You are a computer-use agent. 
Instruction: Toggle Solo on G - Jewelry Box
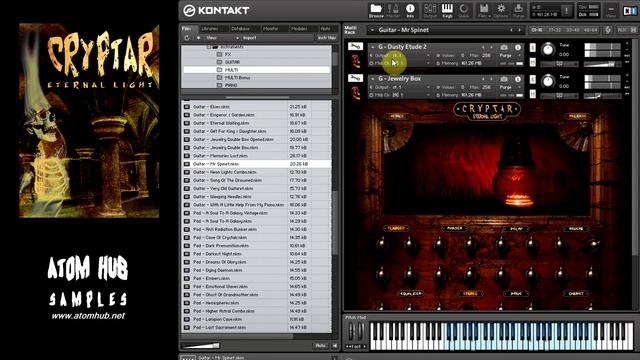pyautogui.click(x=533, y=79)
